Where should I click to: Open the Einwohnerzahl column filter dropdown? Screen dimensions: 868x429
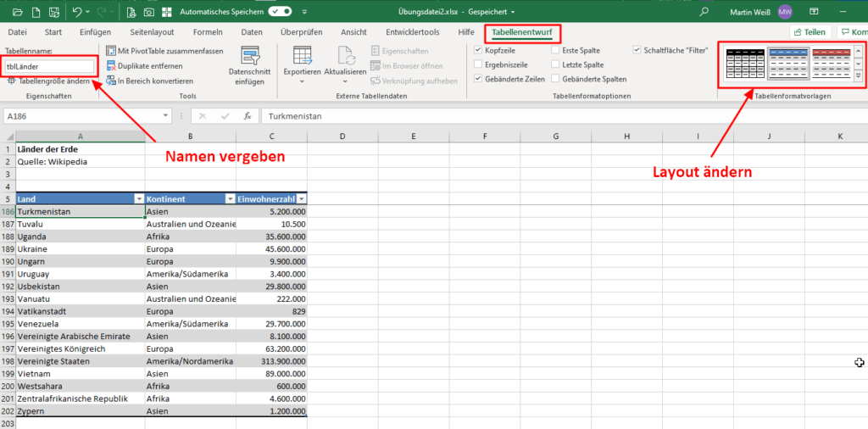(301, 198)
